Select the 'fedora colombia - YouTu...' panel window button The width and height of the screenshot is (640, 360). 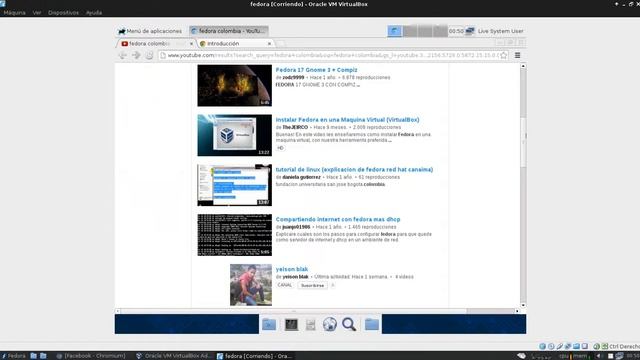pyautogui.click(x=229, y=31)
